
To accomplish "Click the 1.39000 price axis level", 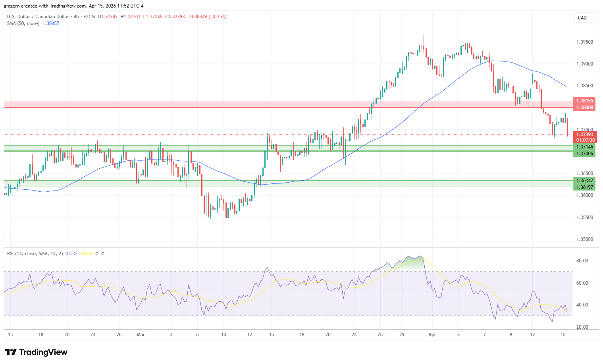I will click(585, 64).
